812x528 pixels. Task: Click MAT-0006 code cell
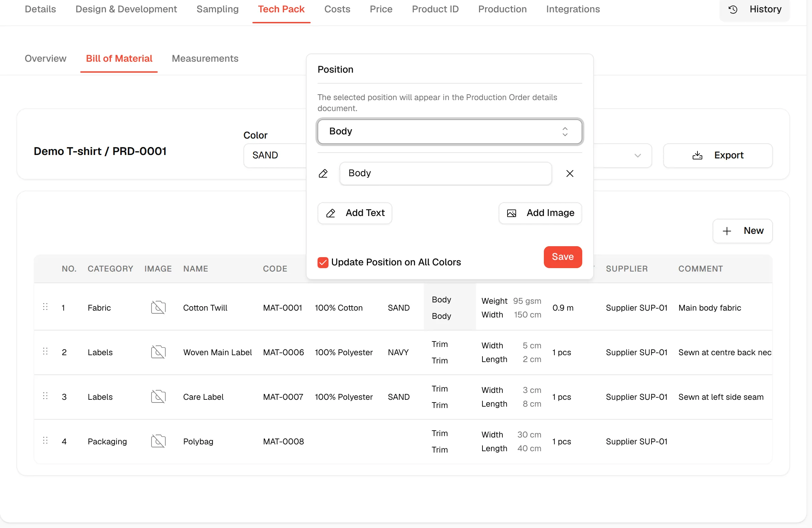[283, 352]
